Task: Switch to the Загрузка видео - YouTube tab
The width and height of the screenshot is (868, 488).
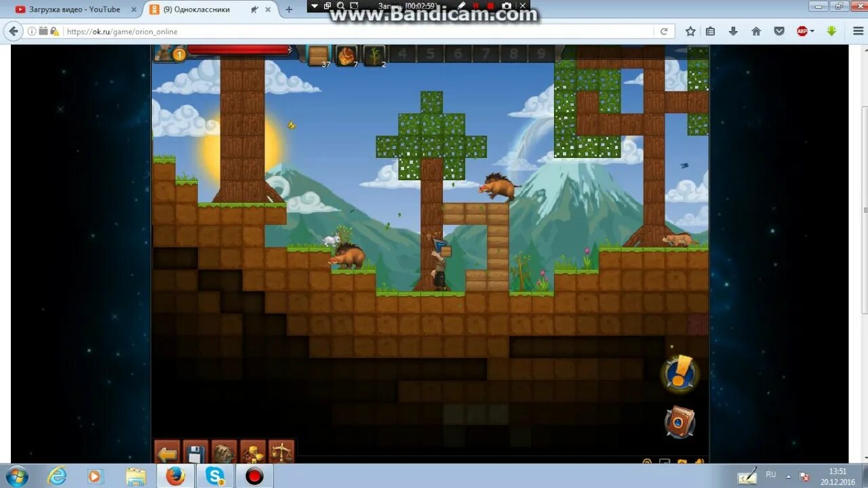Action: point(75,9)
